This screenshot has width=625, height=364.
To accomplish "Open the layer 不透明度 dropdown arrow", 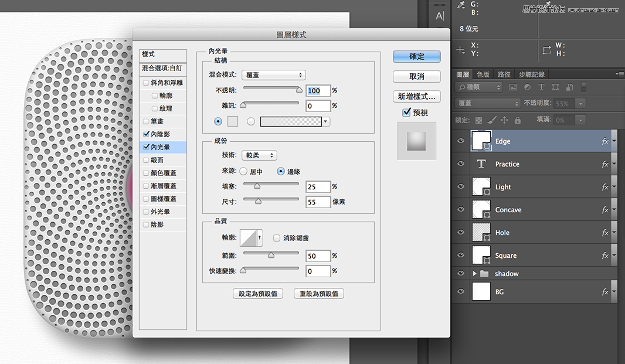I will tap(581, 104).
